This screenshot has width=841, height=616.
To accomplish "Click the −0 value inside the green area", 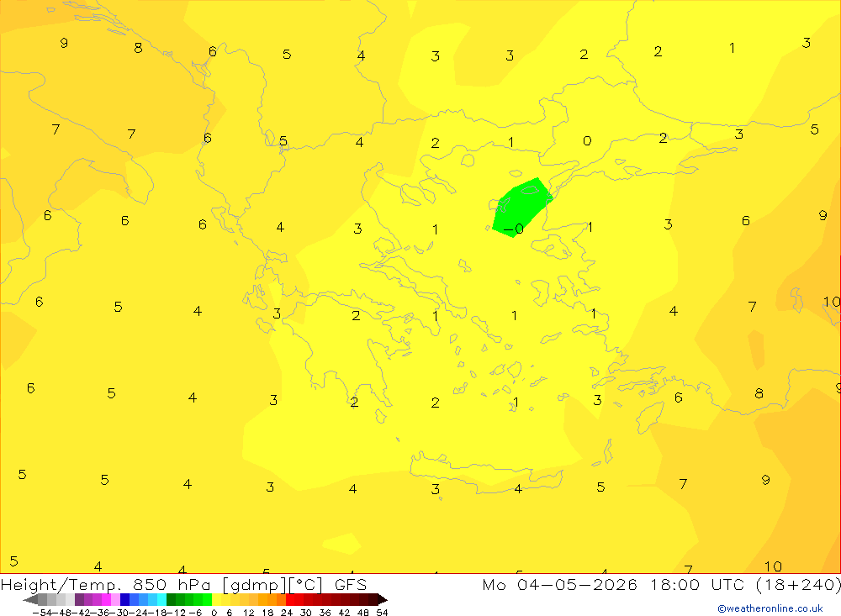I will point(514,229).
